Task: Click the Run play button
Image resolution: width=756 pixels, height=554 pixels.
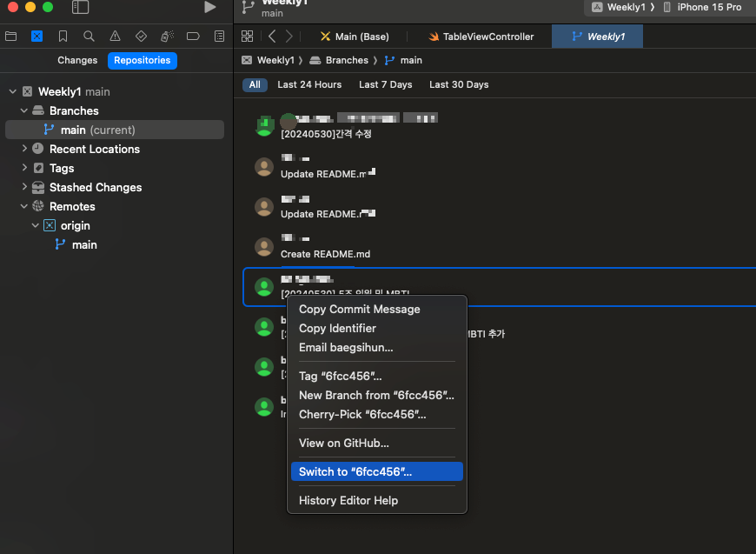Action: (209, 7)
